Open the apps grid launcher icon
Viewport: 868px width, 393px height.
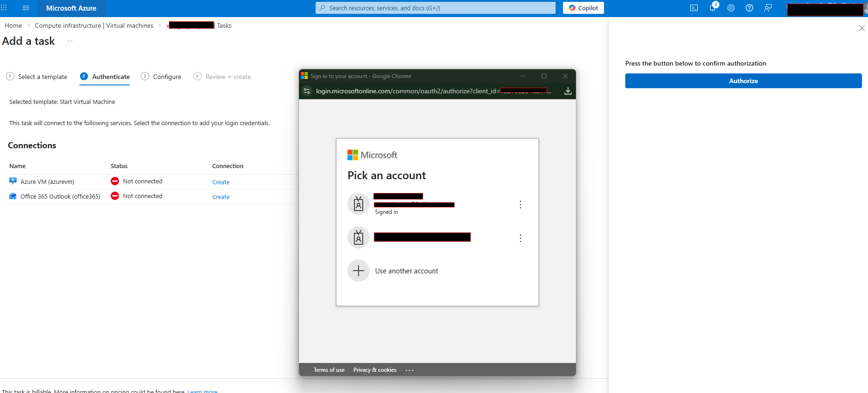[4, 8]
